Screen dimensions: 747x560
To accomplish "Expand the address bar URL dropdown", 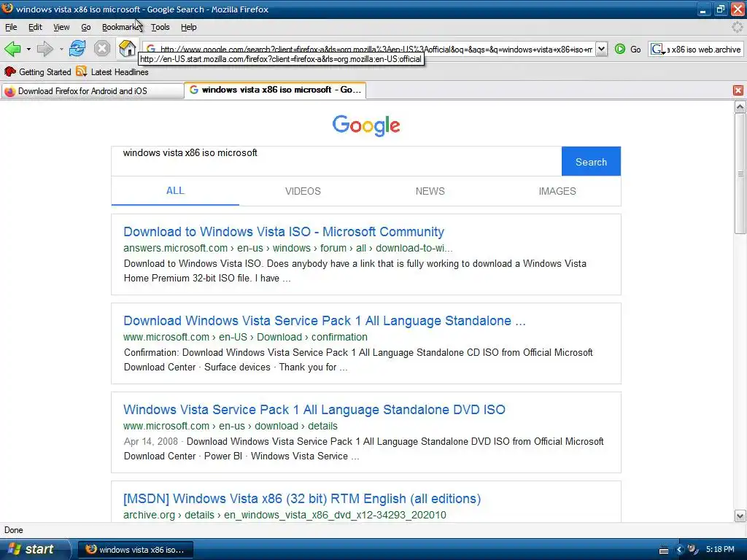I will (x=601, y=49).
